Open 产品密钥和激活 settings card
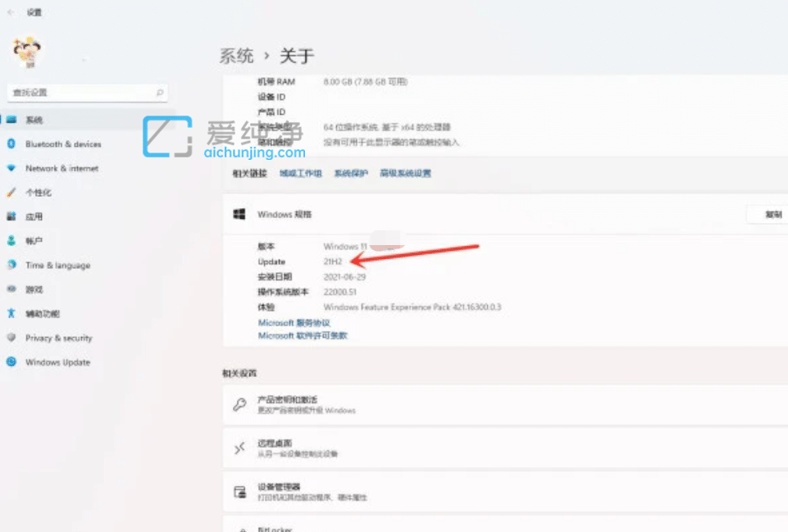 [x=505, y=405]
